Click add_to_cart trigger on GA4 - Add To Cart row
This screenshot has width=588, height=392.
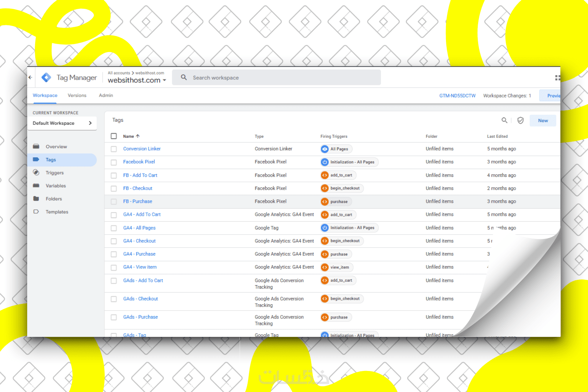pos(338,215)
